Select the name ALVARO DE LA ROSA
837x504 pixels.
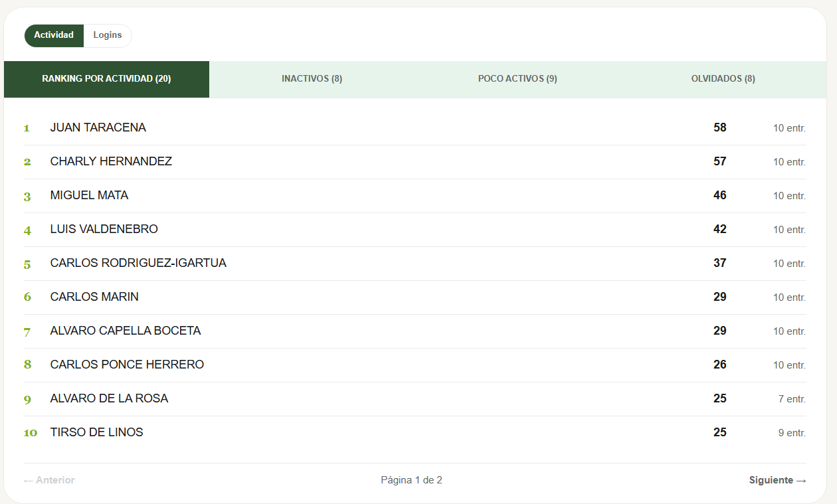pos(109,398)
